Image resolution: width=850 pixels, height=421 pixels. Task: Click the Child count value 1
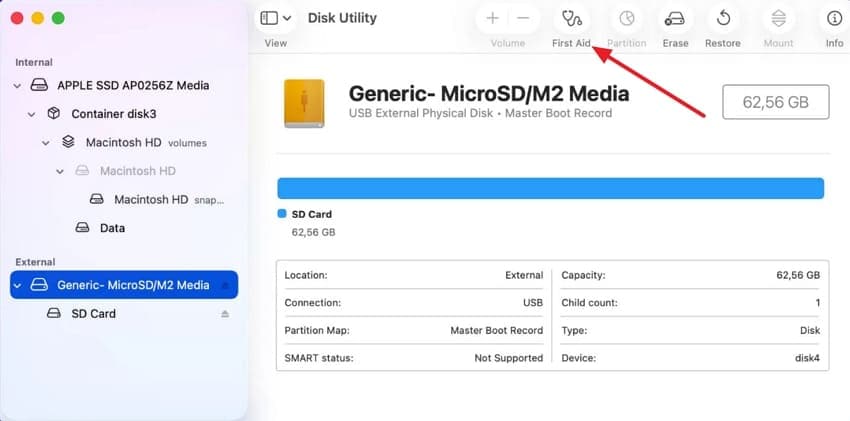pos(817,303)
